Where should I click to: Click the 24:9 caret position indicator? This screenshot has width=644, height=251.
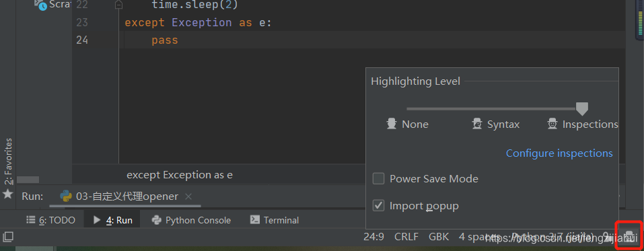coord(373,237)
